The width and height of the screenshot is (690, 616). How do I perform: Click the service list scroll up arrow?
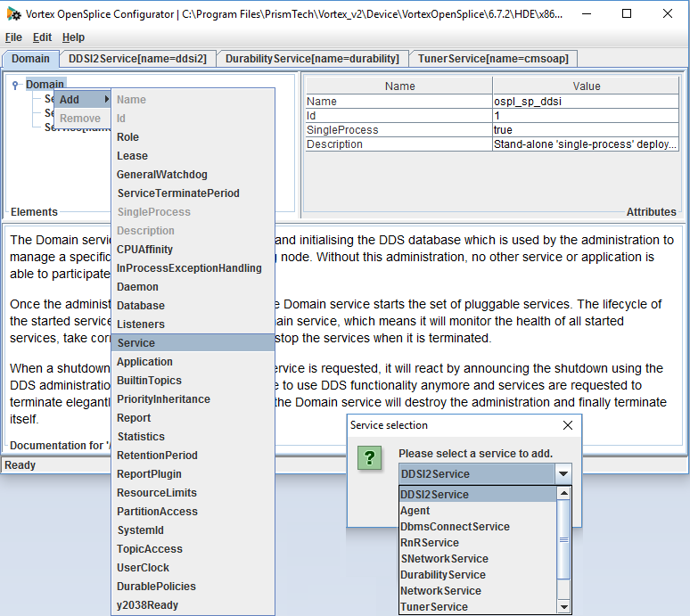tap(563, 493)
